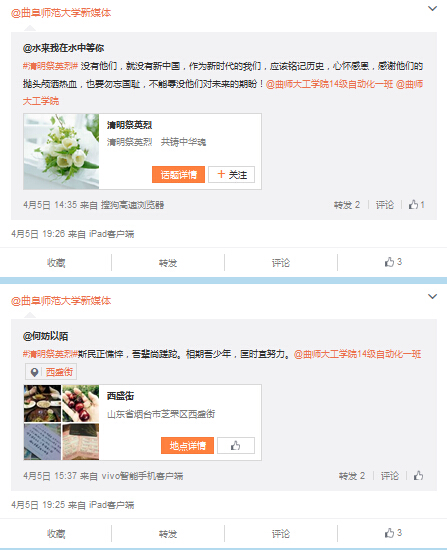
Task: Like the quoted post from 水来我在水中等你
Action: click(416, 204)
